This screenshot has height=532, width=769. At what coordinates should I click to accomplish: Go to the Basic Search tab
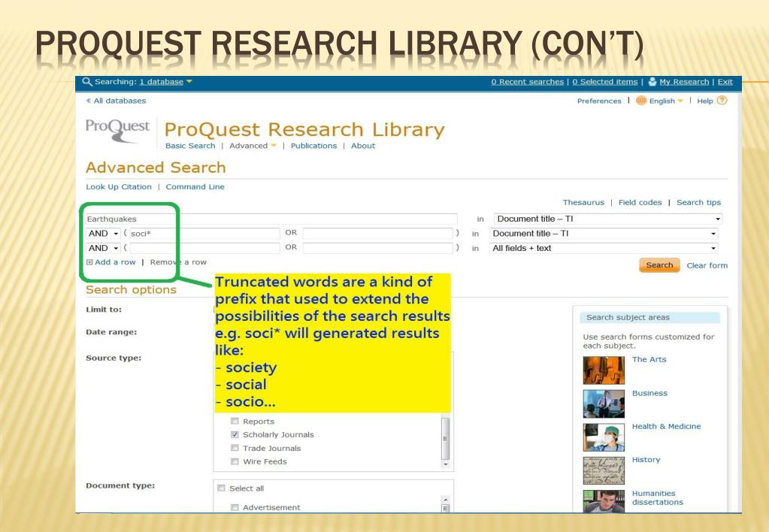190,146
